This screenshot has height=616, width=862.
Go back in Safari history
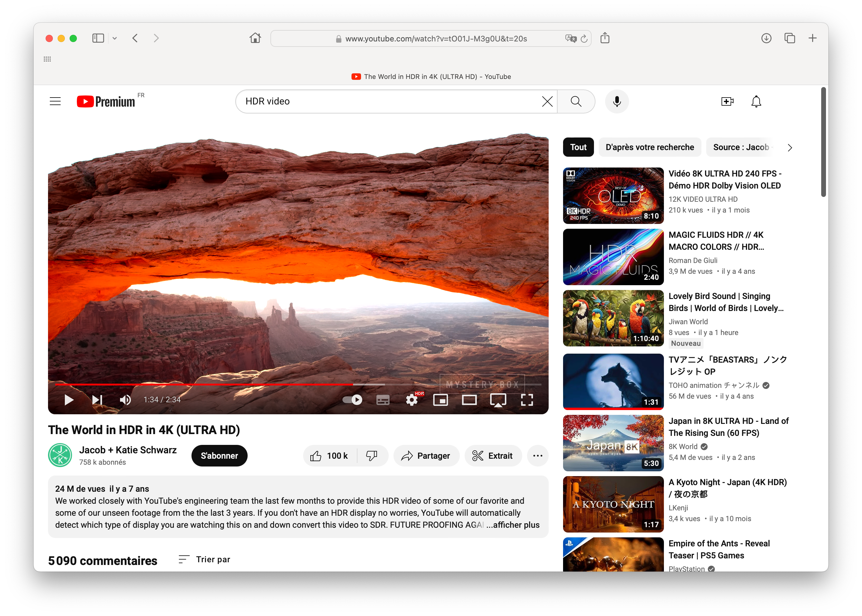pos(135,38)
